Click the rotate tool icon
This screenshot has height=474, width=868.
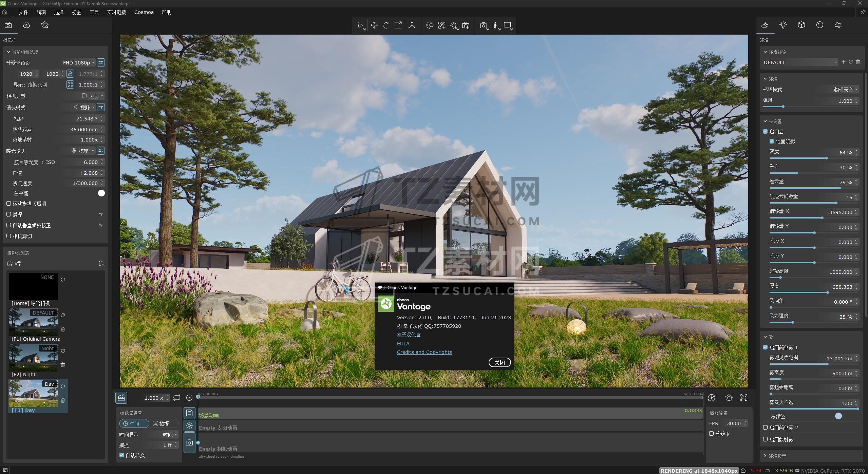tap(386, 25)
